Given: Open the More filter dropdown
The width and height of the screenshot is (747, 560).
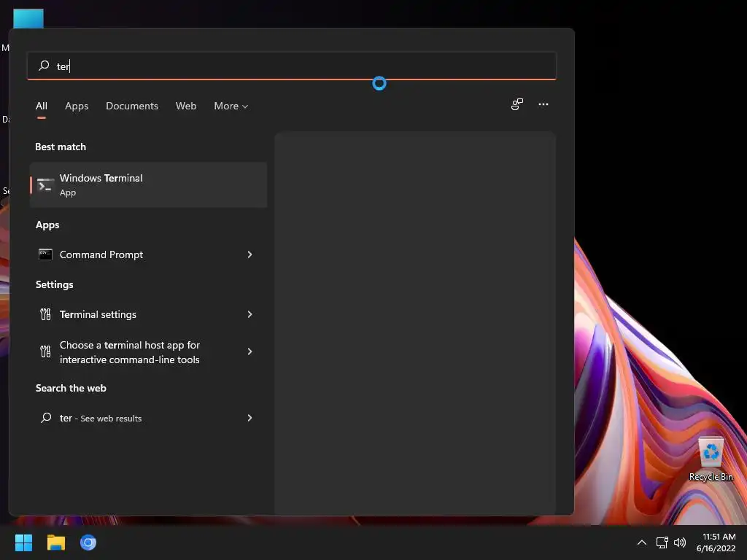Looking at the screenshot, I should (x=231, y=106).
